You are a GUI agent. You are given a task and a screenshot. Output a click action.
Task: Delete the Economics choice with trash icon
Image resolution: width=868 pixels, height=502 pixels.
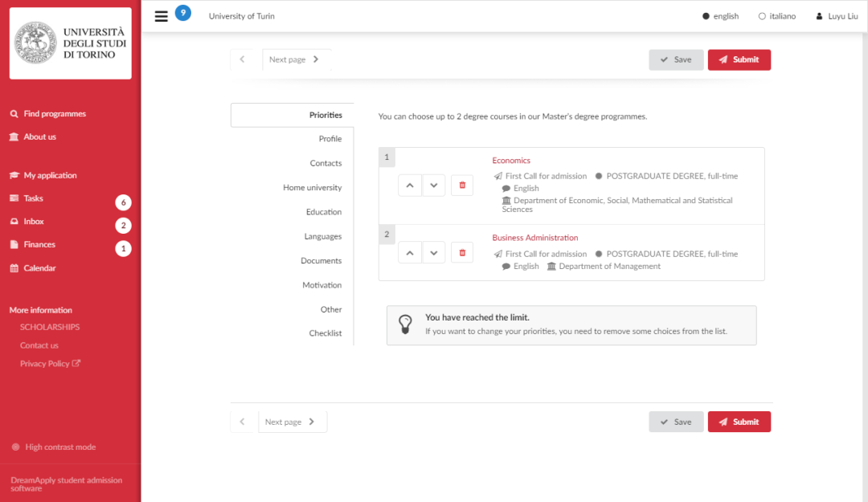pyautogui.click(x=462, y=186)
